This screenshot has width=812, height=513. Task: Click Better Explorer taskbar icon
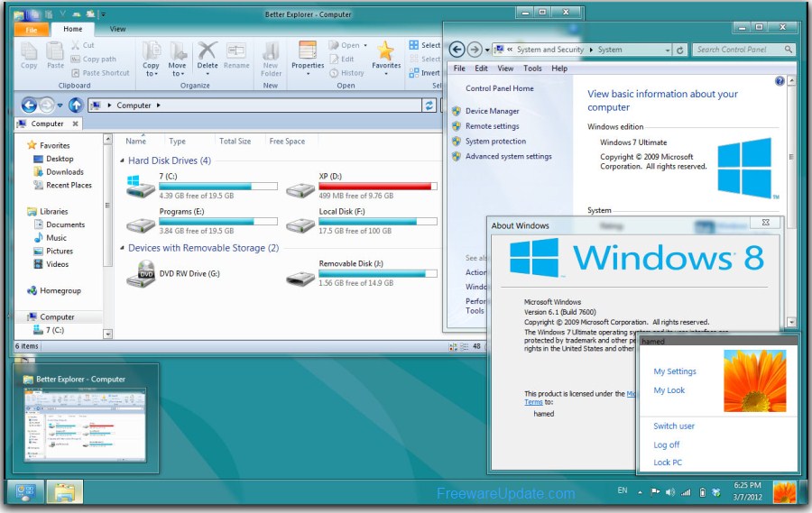[65, 491]
